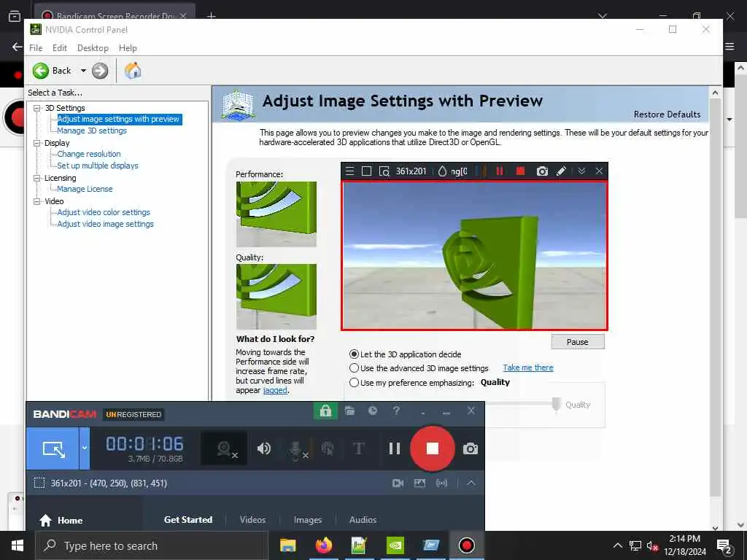Collapse overlay bar with double-chevron icon
Image resolution: width=747 pixels, height=560 pixels.
[581, 171]
